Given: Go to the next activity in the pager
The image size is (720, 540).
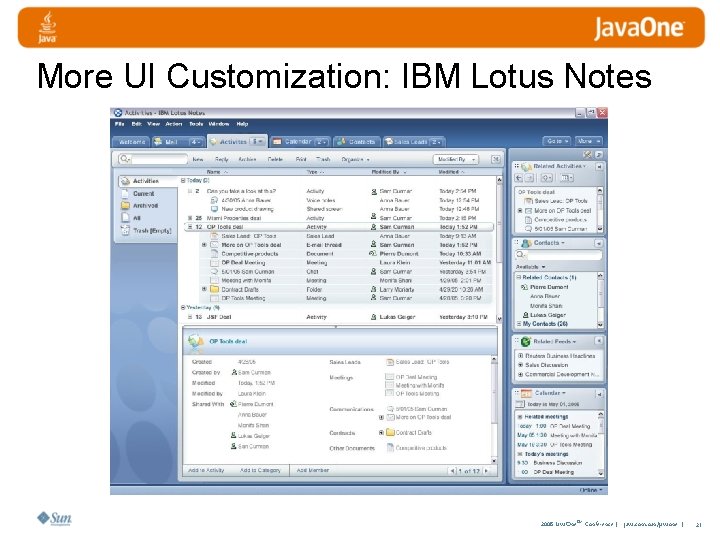Looking at the screenshot, I should pyautogui.click(x=486, y=471).
